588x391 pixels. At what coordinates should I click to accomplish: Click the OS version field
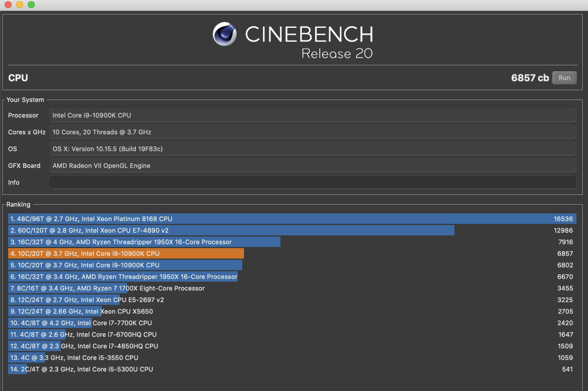(313, 149)
